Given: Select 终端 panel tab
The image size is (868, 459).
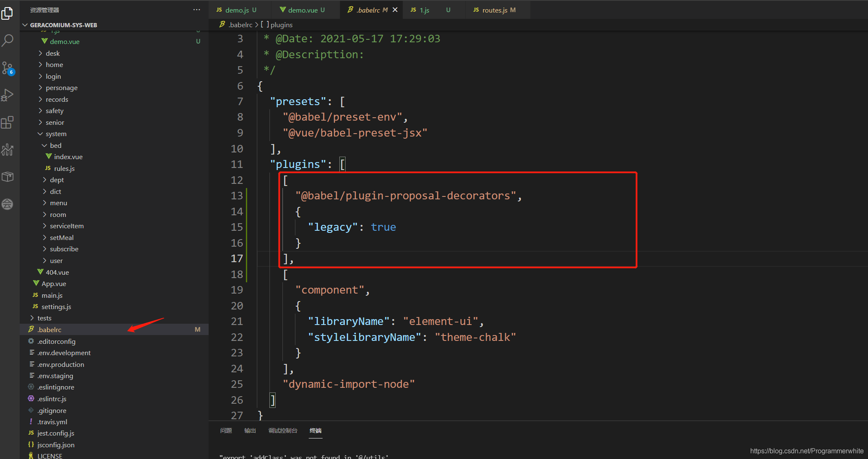Looking at the screenshot, I should pos(315,431).
